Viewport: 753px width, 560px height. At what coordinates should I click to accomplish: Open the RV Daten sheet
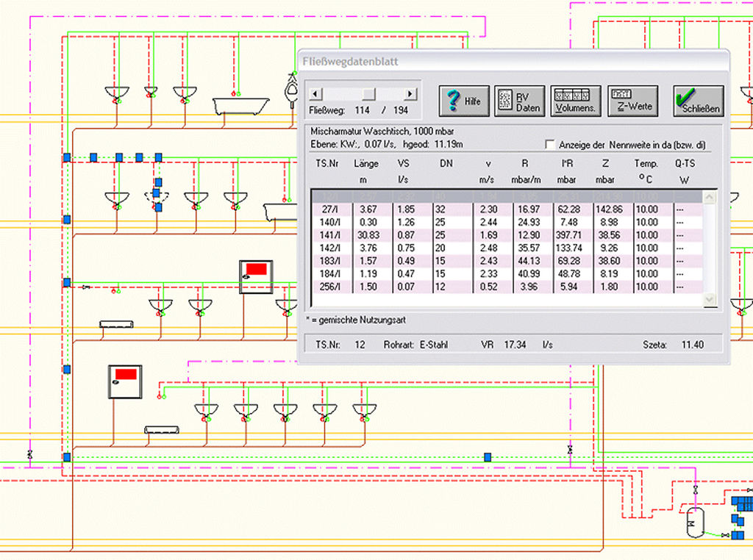[x=519, y=101]
